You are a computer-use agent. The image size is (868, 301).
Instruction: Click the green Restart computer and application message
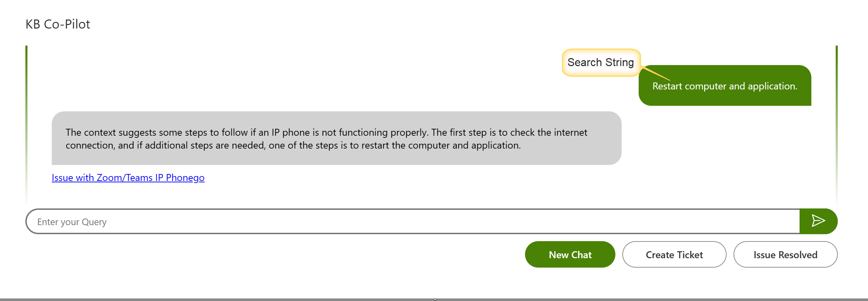coord(725,86)
